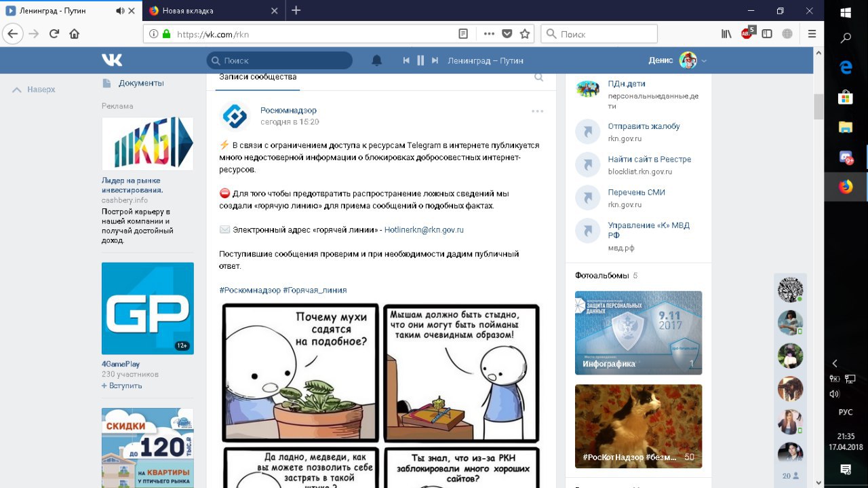
Task: Switch the РУС input language indicator
Action: [846, 412]
